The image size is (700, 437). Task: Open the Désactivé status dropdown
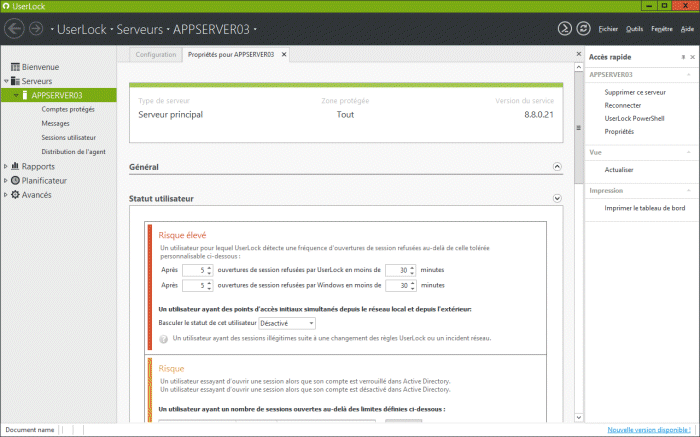287,323
